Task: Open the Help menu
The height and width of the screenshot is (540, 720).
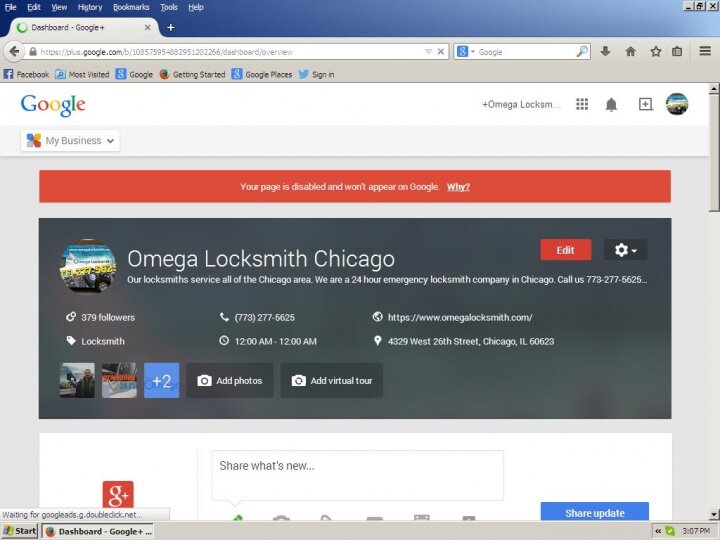Action: (x=196, y=7)
